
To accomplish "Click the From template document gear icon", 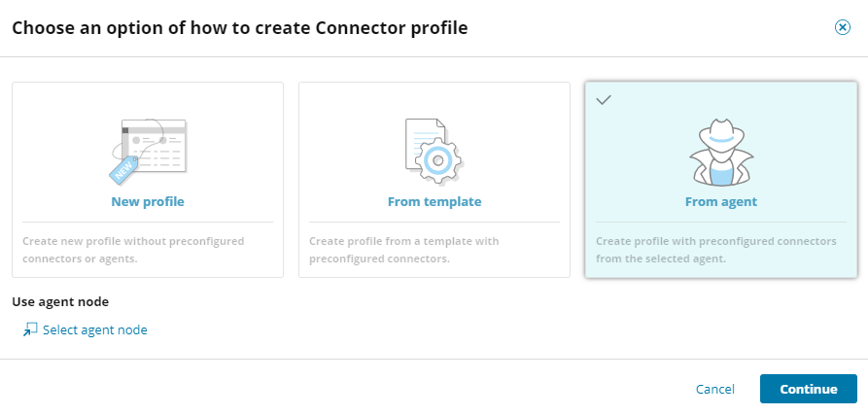I will [434, 151].
